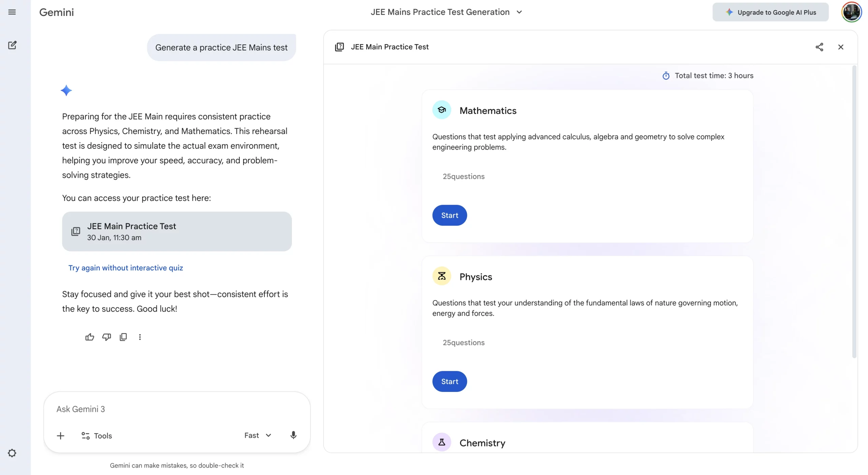Share the JEE Main Practice Test
868x475 pixels.
click(x=820, y=47)
